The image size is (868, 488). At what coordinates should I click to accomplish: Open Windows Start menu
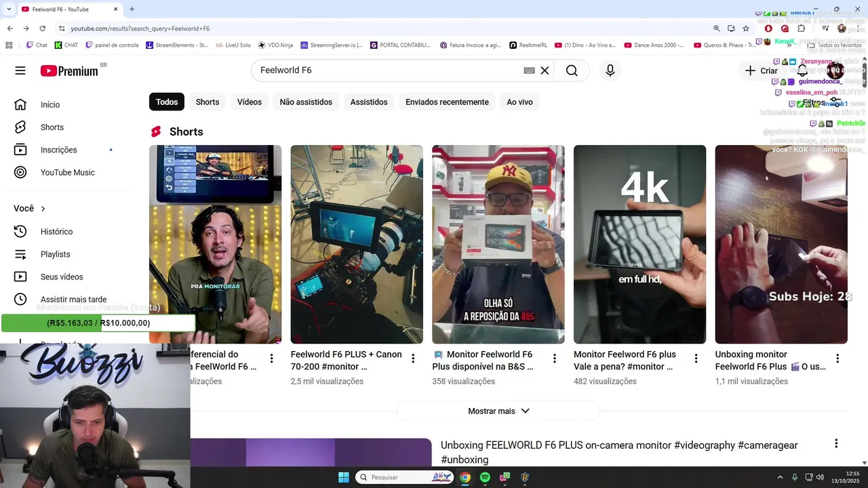tap(344, 477)
